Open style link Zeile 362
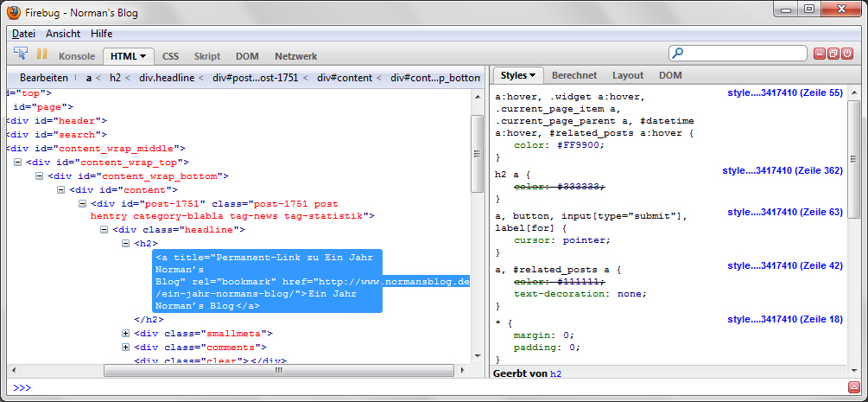868x402 pixels. [x=782, y=171]
